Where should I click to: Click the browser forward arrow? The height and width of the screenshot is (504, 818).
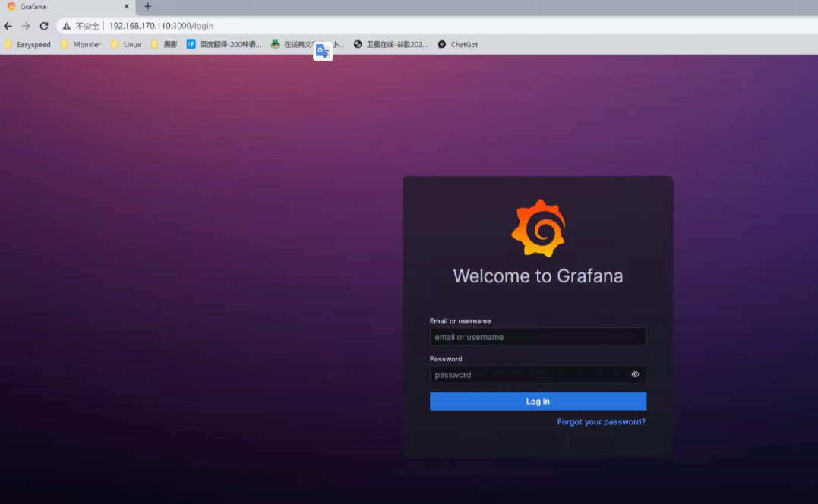[x=26, y=26]
